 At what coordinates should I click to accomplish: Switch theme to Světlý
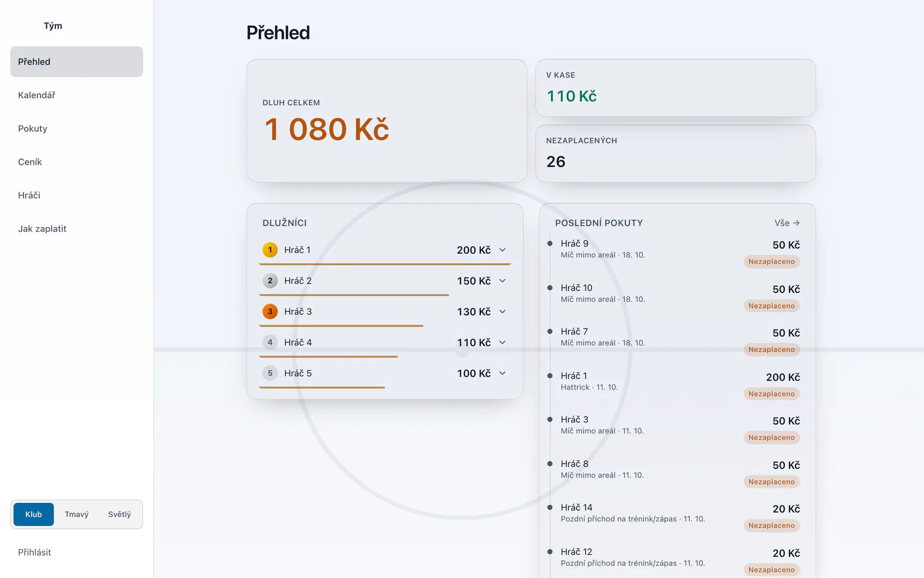120,514
